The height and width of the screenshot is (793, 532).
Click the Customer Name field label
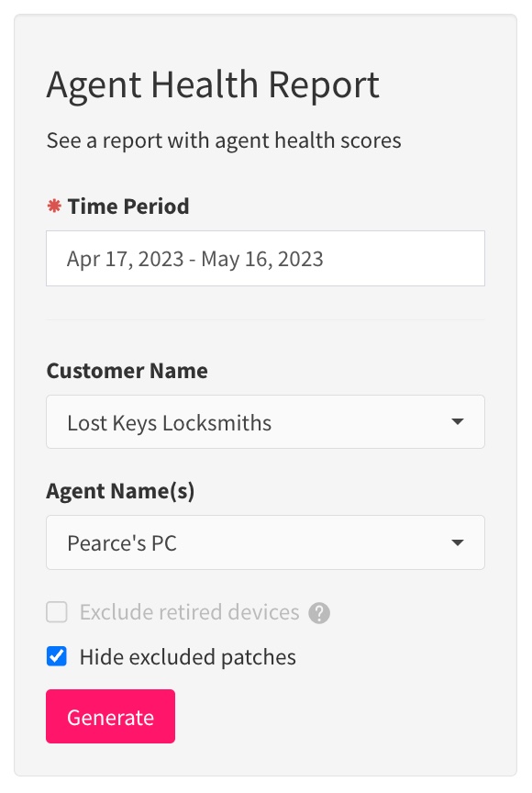tap(127, 371)
